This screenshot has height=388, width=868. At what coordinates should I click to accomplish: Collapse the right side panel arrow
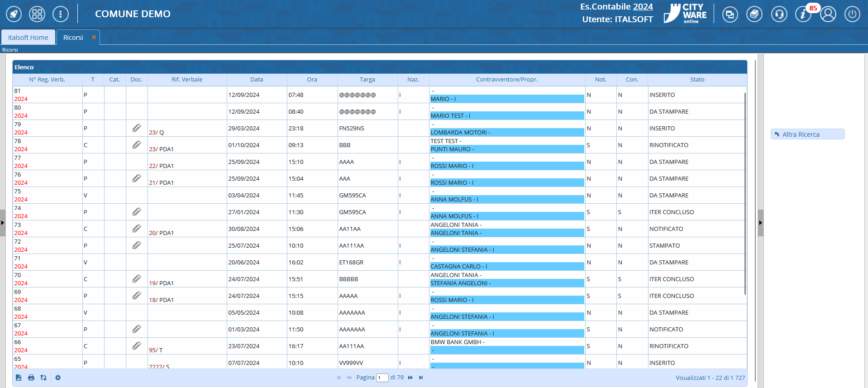pos(760,223)
